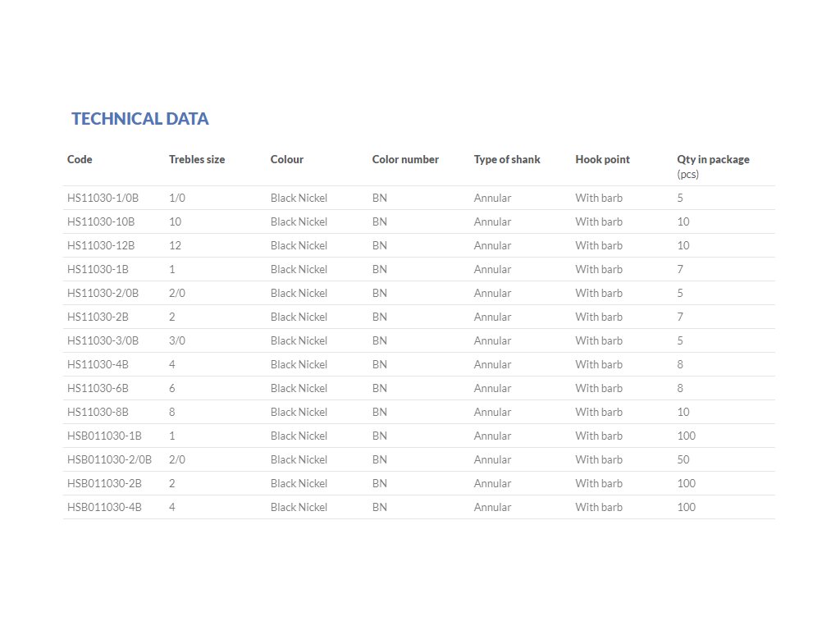Image resolution: width=840 pixels, height=630 pixels.
Task: Select the Trebles size column header
Action: [x=197, y=160]
